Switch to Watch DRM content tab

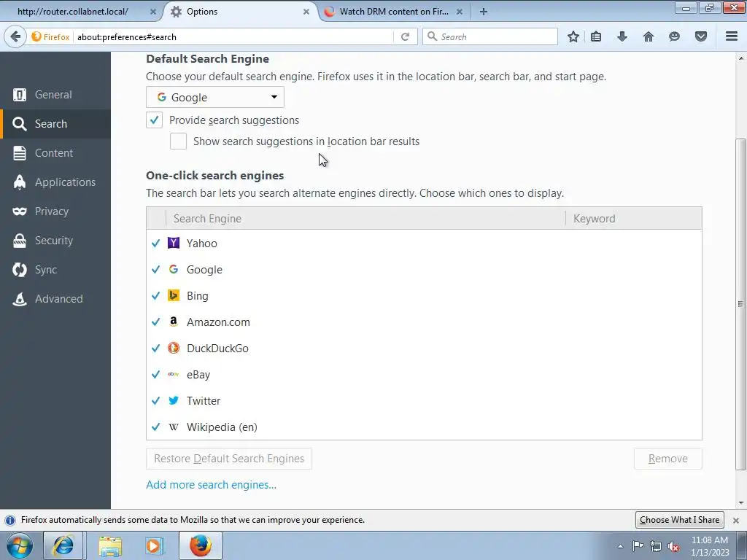[393, 12]
